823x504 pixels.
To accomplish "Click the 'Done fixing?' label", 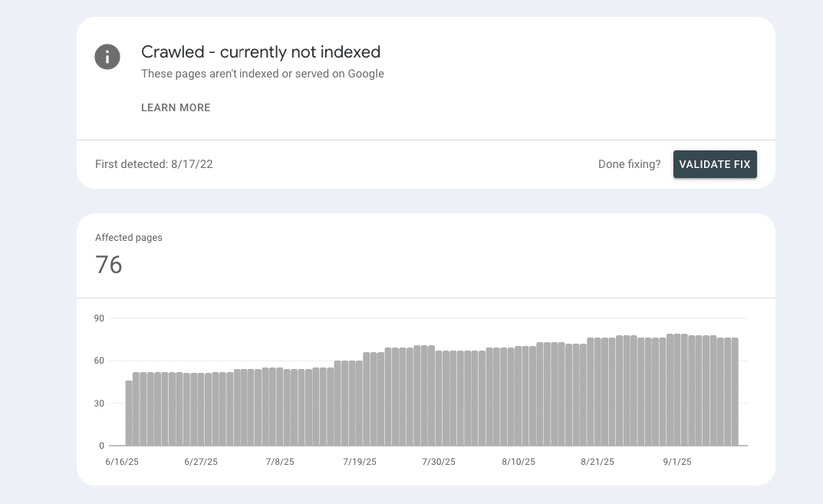I will pyautogui.click(x=629, y=164).
